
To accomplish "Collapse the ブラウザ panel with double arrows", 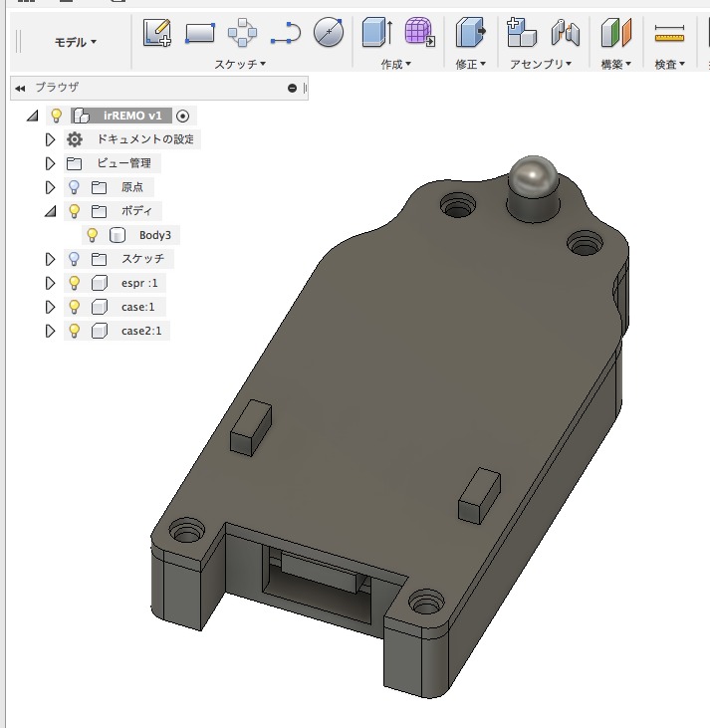I will coord(20,88).
